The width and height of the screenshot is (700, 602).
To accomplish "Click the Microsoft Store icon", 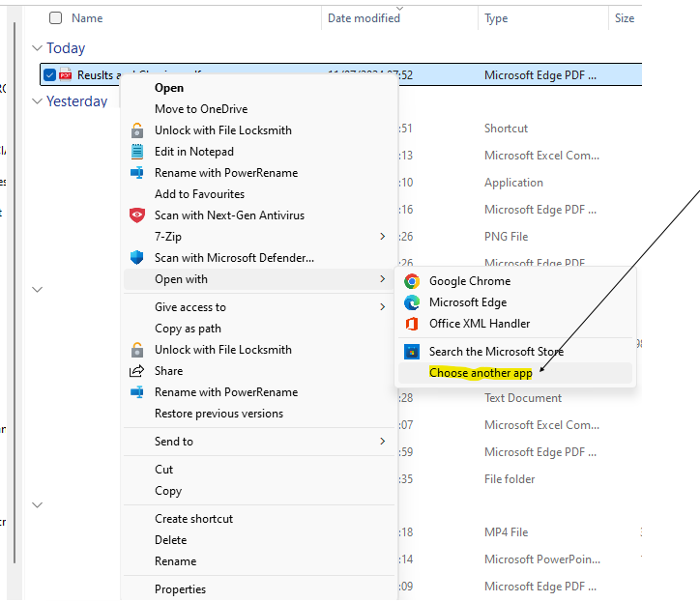I will click(x=412, y=352).
